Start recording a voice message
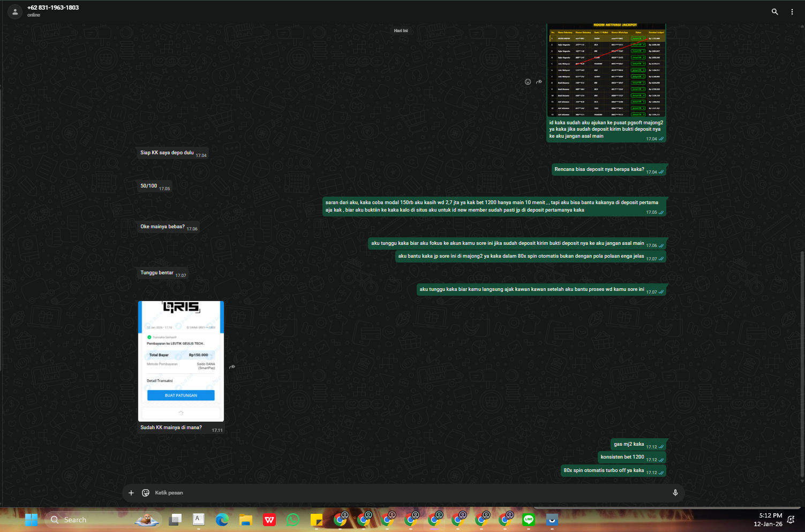 click(675, 493)
